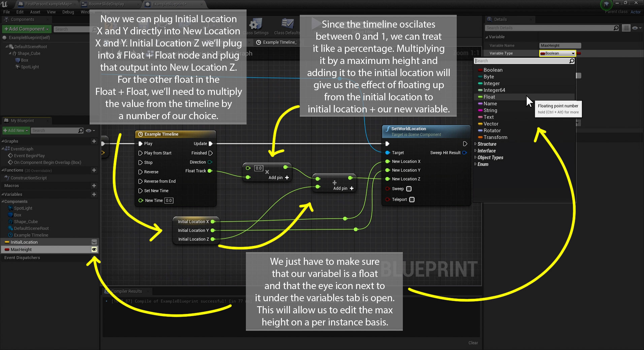Toggle the InitialLocation closed-eye visibility icon
644x350 pixels.
(x=94, y=242)
